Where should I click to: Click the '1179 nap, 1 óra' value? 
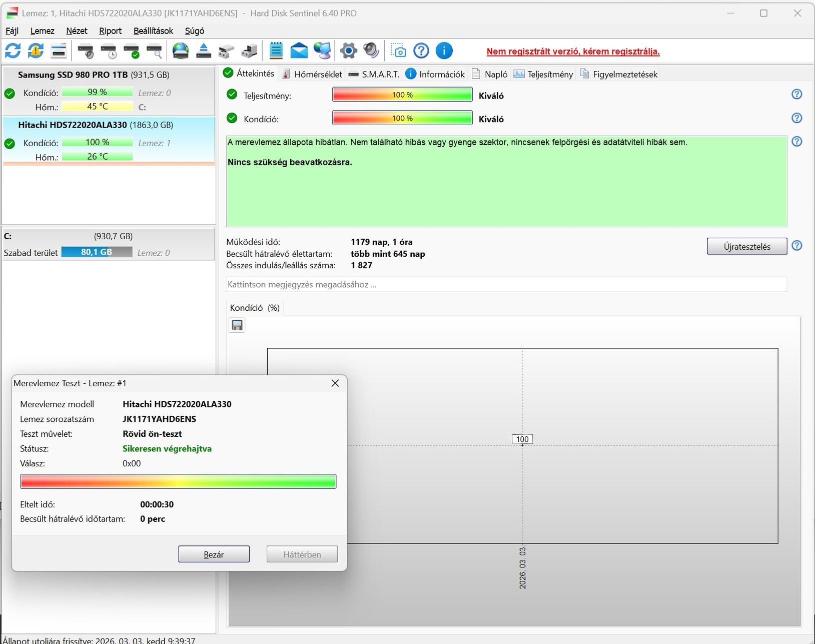[x=382, y=242]
